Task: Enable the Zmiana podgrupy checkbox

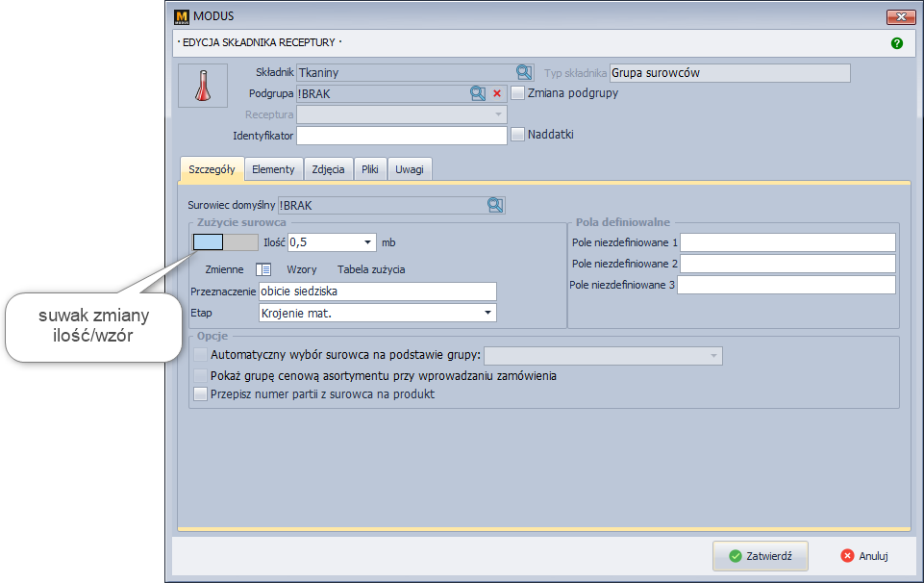Action: (x=518, y=93)
